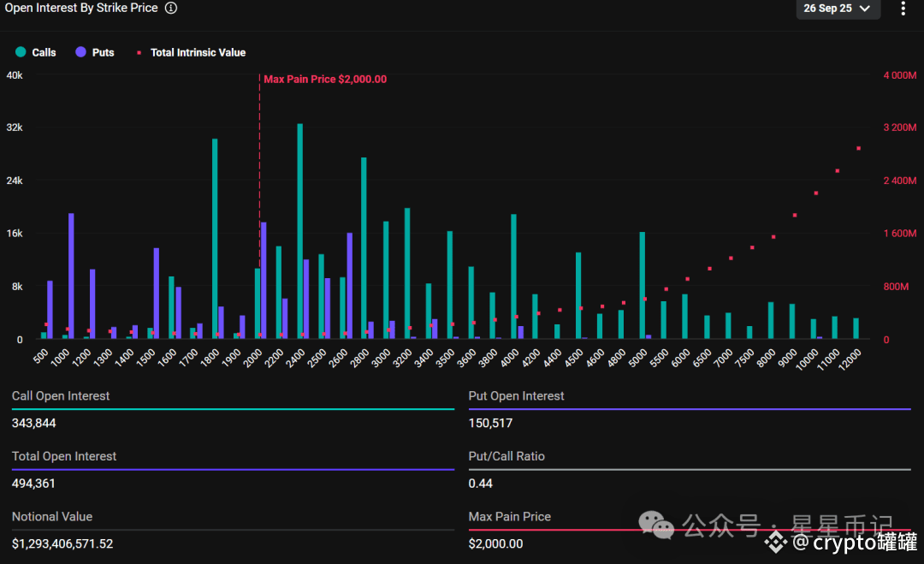
Task: Click the WeChat logo in the watermark
Action: (x=657, y=525)
